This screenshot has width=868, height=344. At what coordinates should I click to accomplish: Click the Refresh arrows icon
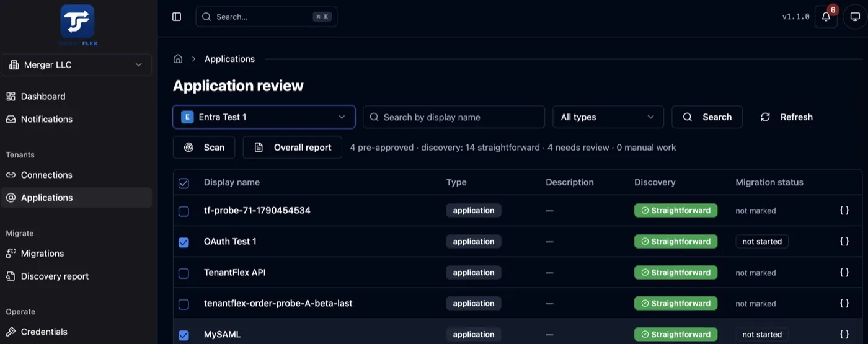point(765,117)
